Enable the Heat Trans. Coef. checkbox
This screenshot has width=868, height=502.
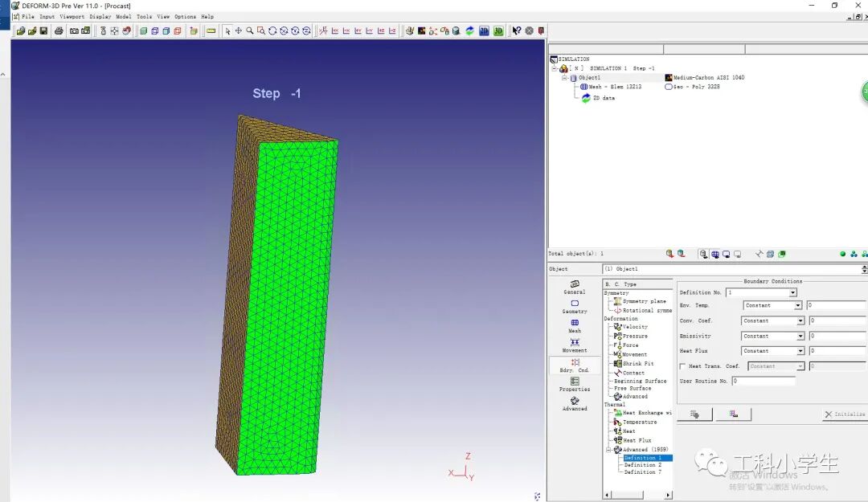pyautogui.click(x=682, y=366)
